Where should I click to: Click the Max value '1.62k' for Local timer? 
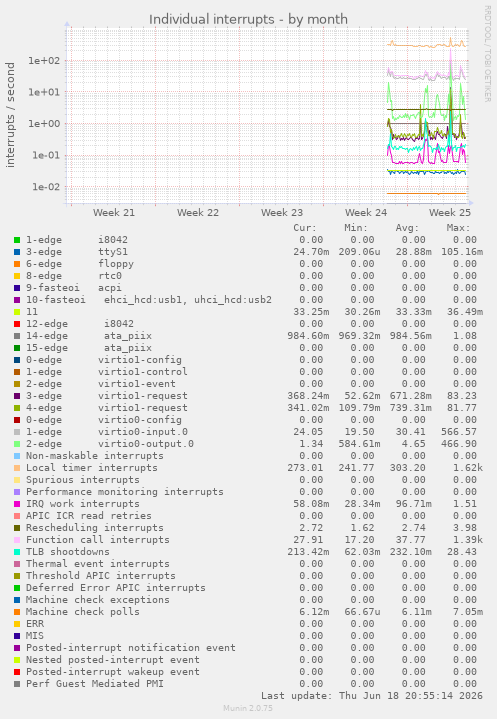point(468,468)
